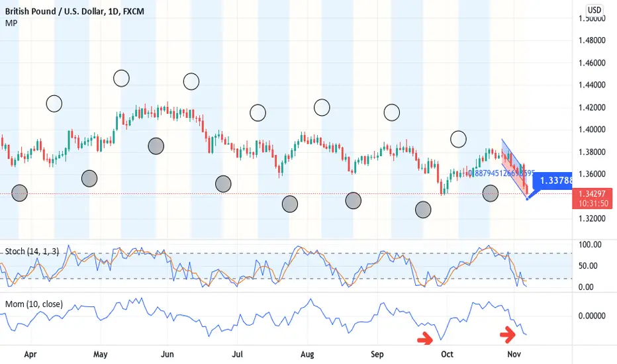Select the blue 0.8879451266 measurement text
Screen dimensions: 617x364
point(501,173)
